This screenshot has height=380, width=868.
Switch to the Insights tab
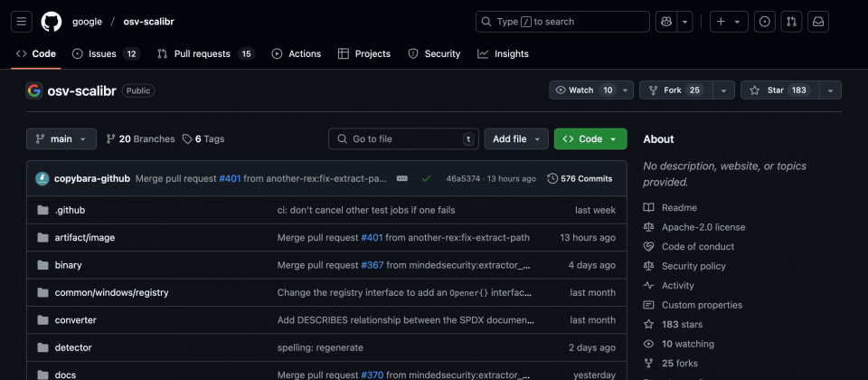coord(504,53)
